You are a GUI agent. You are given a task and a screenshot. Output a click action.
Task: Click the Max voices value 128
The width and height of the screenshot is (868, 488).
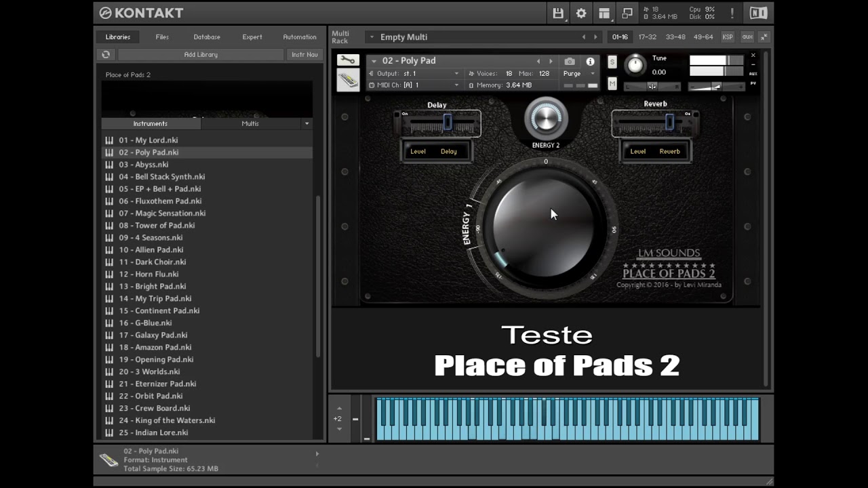(x=544, y=73)
